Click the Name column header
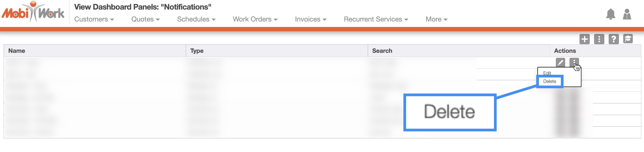Screen dimensions: 644x152 [17, 51]
